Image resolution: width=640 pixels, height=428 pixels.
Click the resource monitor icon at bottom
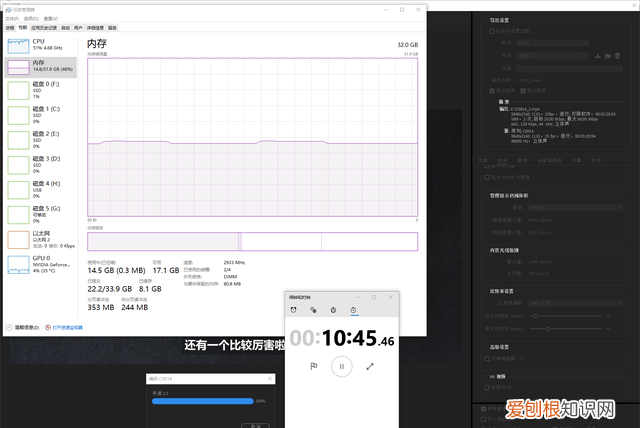[48, 327]
